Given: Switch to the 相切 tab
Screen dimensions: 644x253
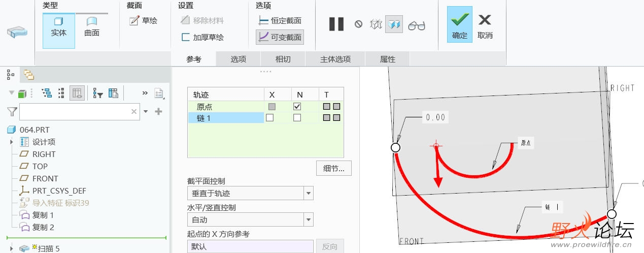Looking at the screenshot, I should coord(283,59).
